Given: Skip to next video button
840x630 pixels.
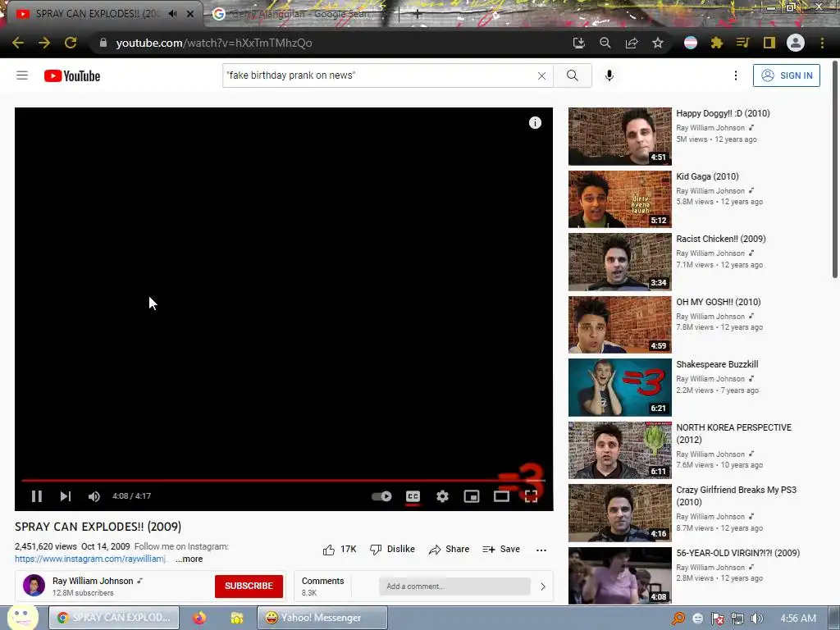Looking at the screenshot, I should click(66, 496).
